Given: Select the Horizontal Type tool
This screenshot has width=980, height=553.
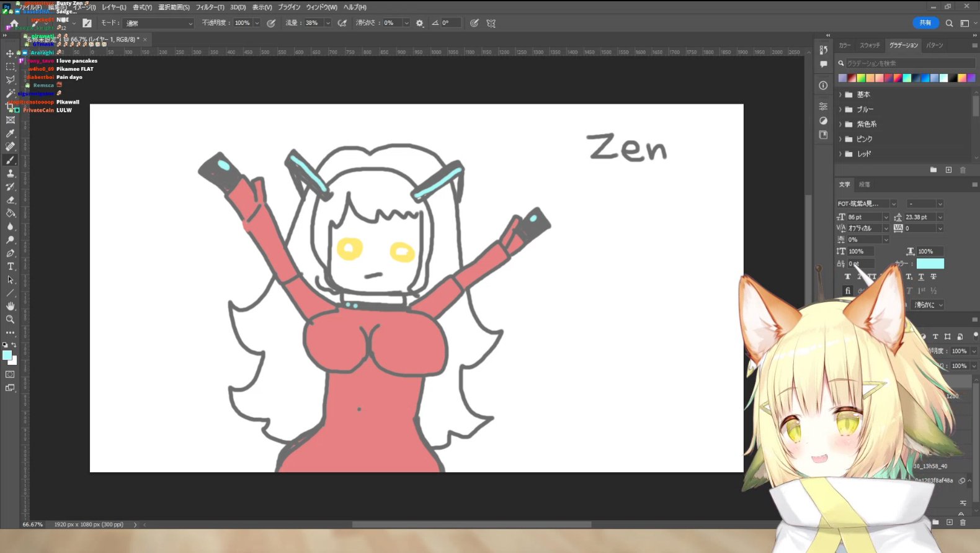Looking at the screenshot, I should tap(11, 267).
